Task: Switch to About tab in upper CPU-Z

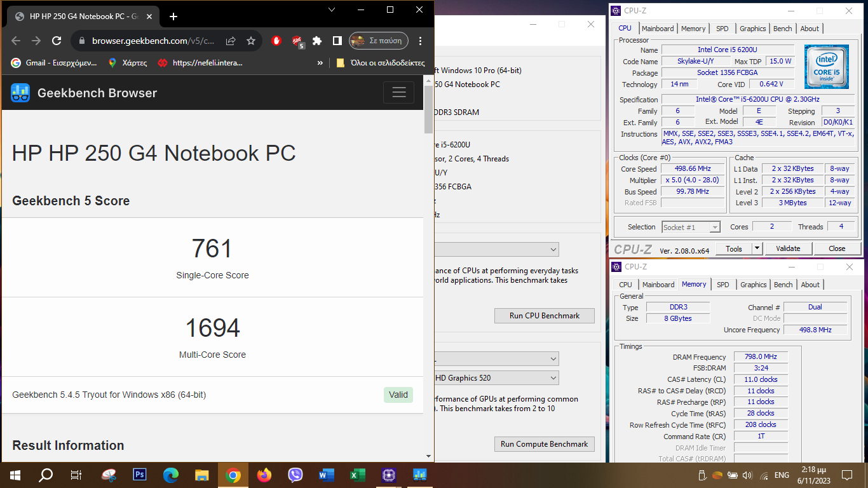Action: tap(810, 29)
